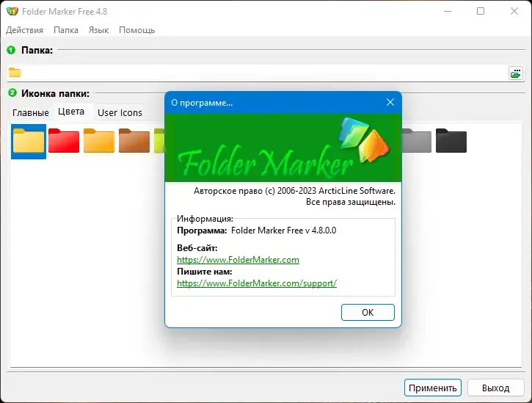This screenshot has width=532, height=403.
Task: Switch to the Цвета tab
Action: click(71, 112)
